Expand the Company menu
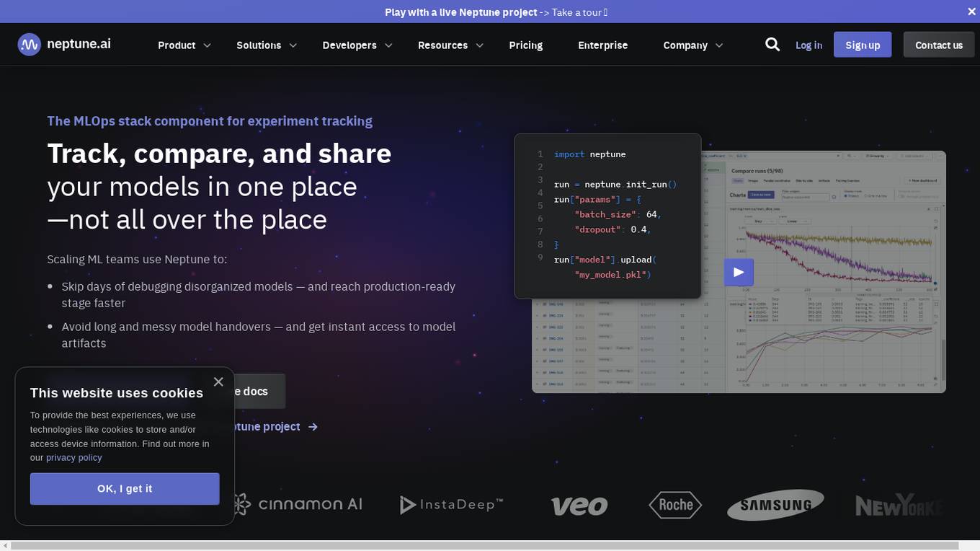This screenshot has width=980, height=551. point(693,45)
